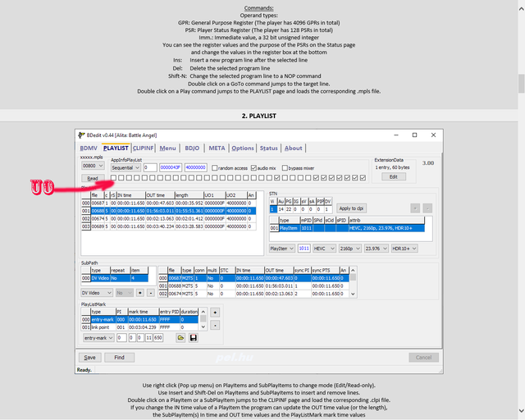
Task: Click the Save button
Action: 89,358
